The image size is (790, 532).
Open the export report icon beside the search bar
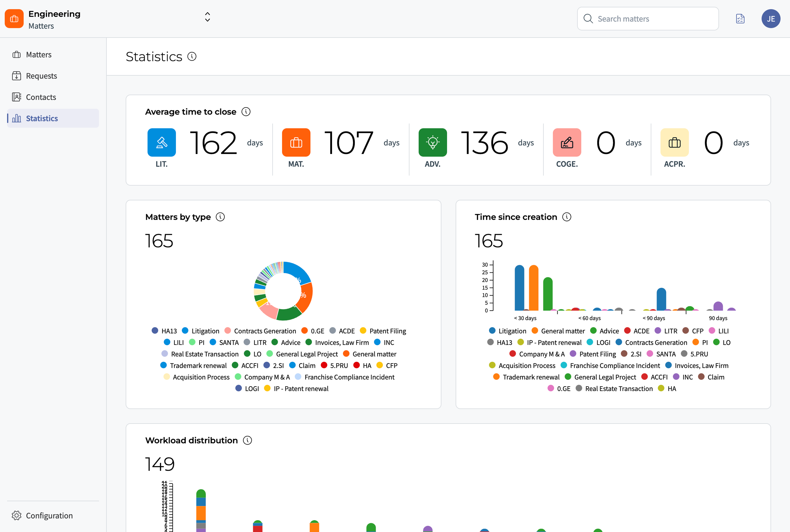(x=740, y=19)
